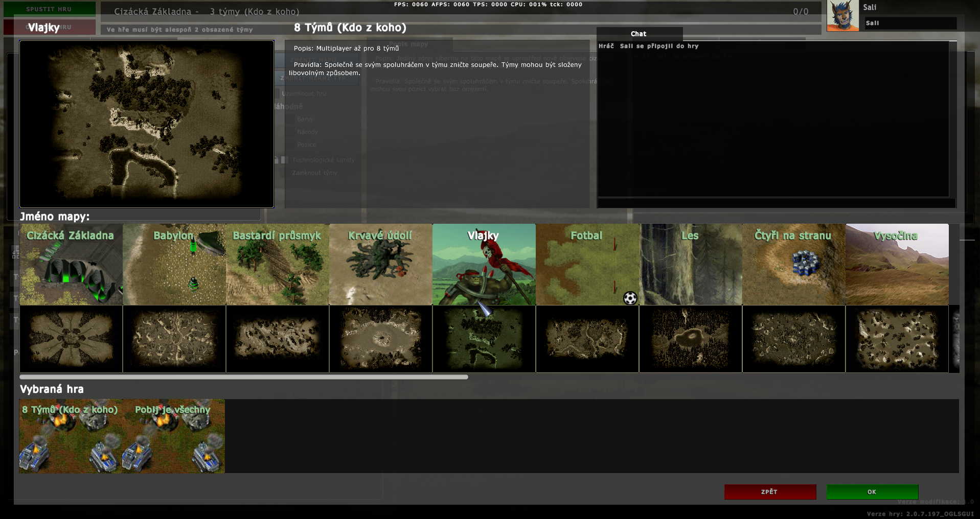The height and width of the screenshot is (519, 980).
Task: Click the chat message input field
Action: coord(777,203)
